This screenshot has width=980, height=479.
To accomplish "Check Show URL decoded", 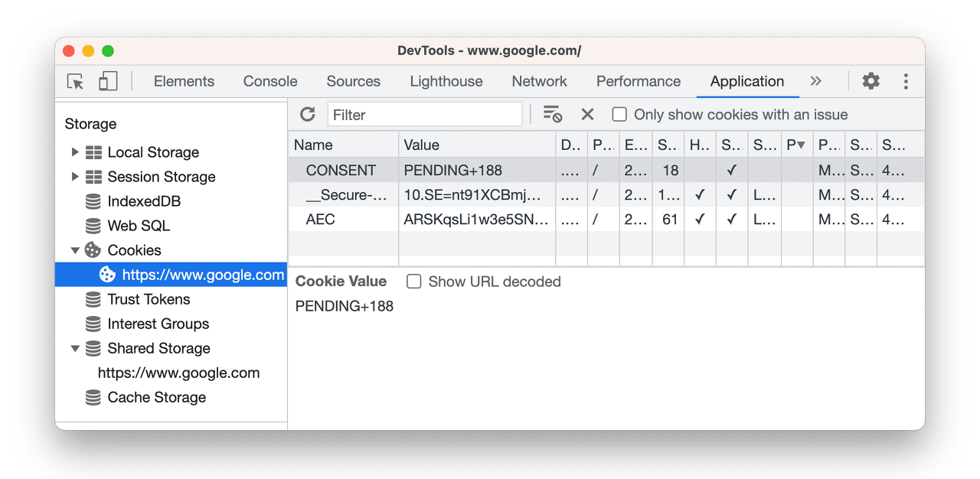I will coord(414,282).
